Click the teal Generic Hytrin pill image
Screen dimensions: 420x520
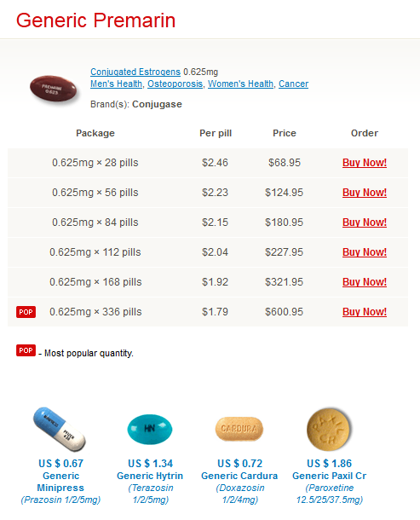(150, 429)
